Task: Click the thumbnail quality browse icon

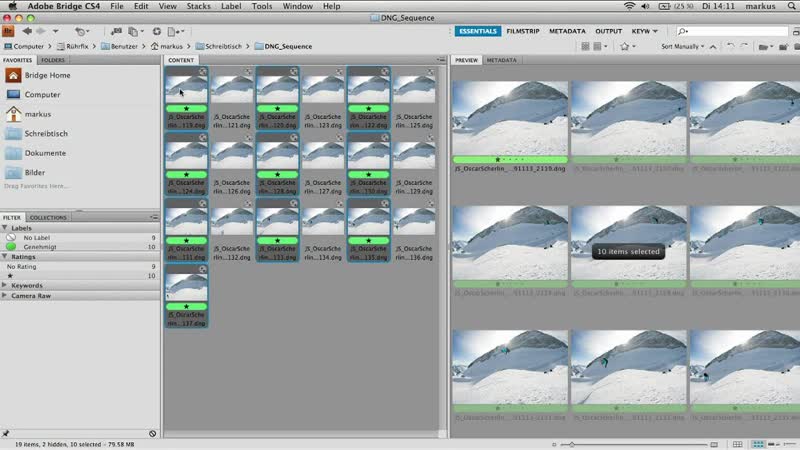Action: click(x=585, y=46)
